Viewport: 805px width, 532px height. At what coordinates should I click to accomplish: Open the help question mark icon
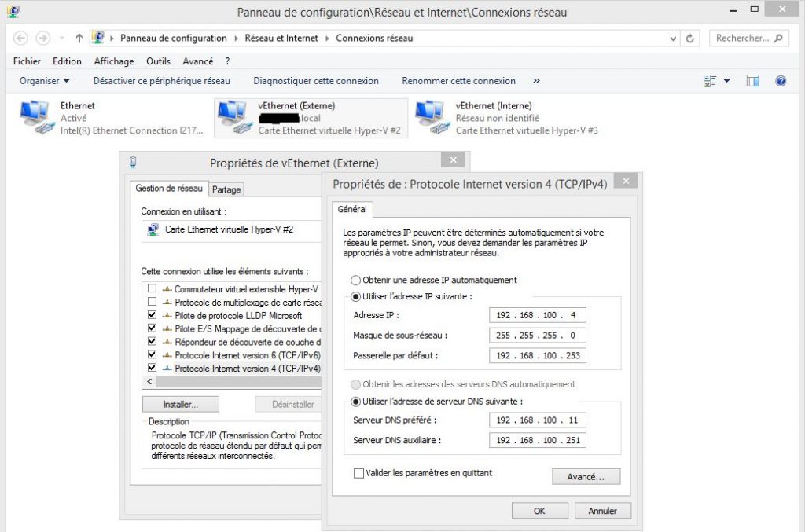[x=780, y=80]
